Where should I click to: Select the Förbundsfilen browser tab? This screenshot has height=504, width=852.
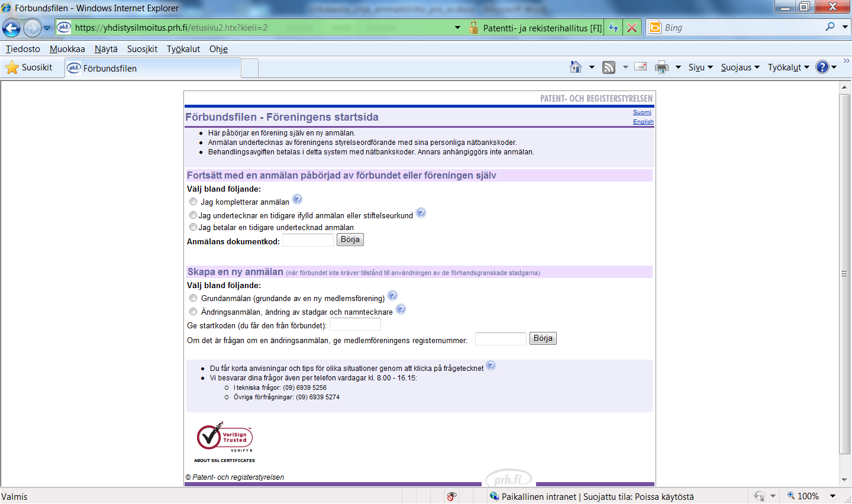tap(153, 68)
